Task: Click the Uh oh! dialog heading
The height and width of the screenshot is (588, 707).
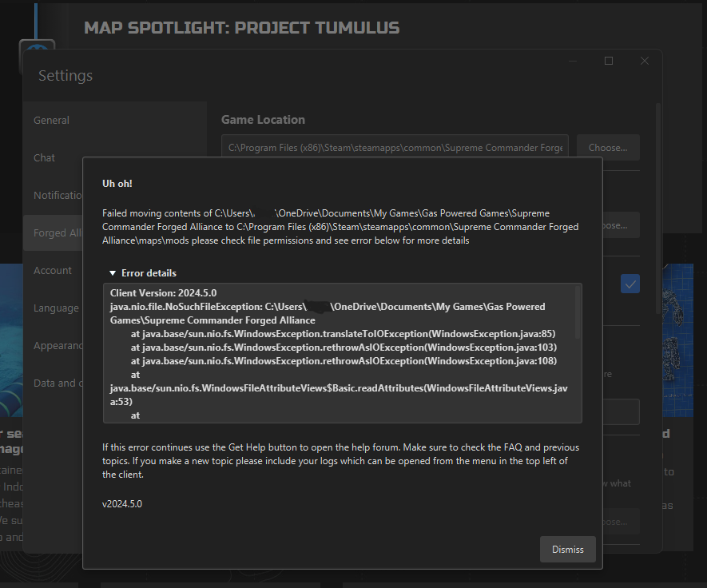Action: pos(117,184)
